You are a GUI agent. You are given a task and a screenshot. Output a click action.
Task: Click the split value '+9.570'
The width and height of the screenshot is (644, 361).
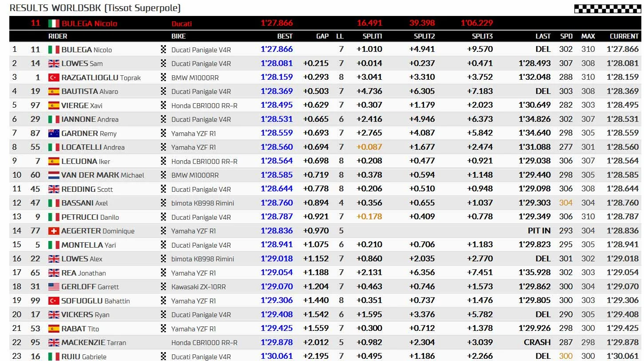480,50
